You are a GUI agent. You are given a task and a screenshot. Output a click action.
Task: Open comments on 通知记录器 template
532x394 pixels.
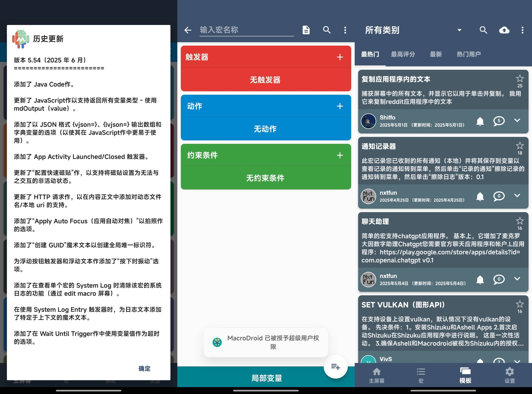[x=499, y=196]
